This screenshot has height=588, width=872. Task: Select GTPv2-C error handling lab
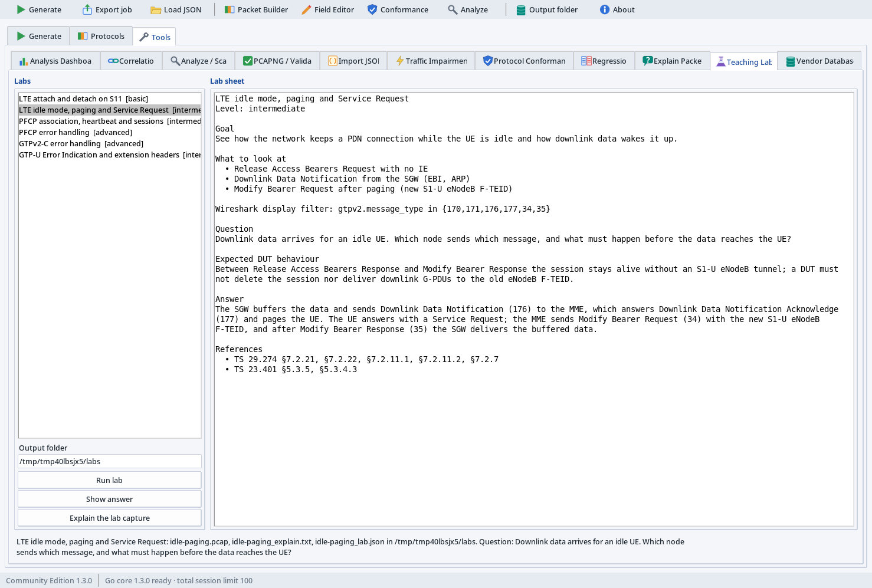point(110,143)
